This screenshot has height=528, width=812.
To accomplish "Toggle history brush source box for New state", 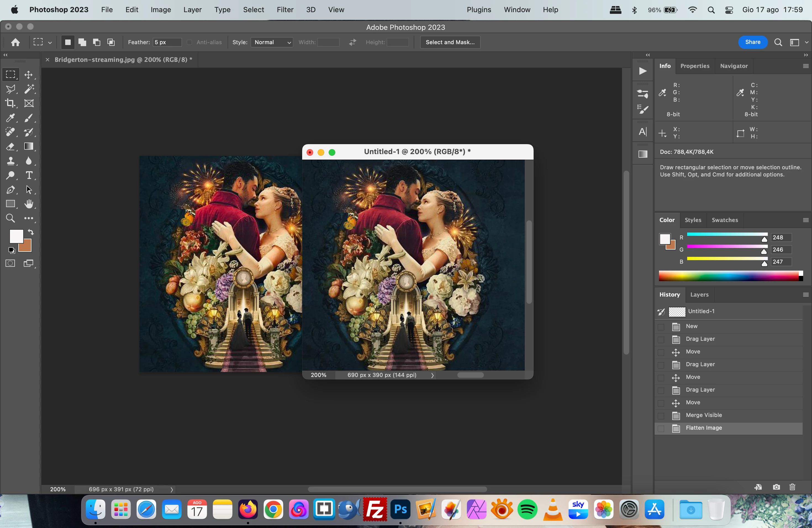I will (x=661, y=326).
